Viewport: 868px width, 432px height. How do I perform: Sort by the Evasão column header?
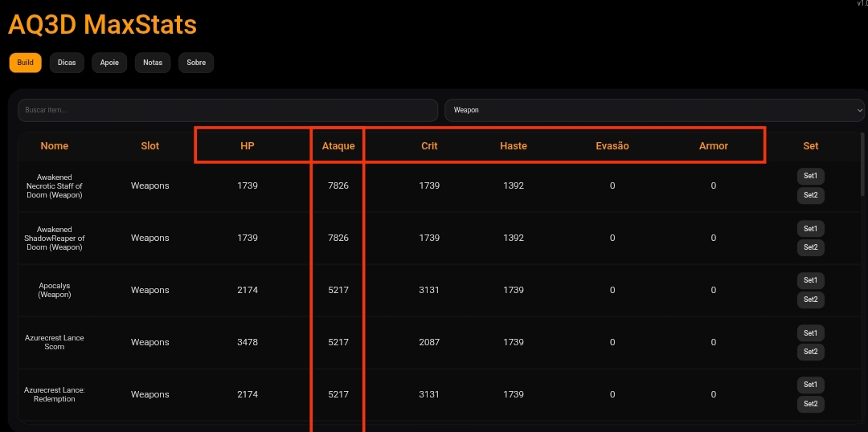612,146
